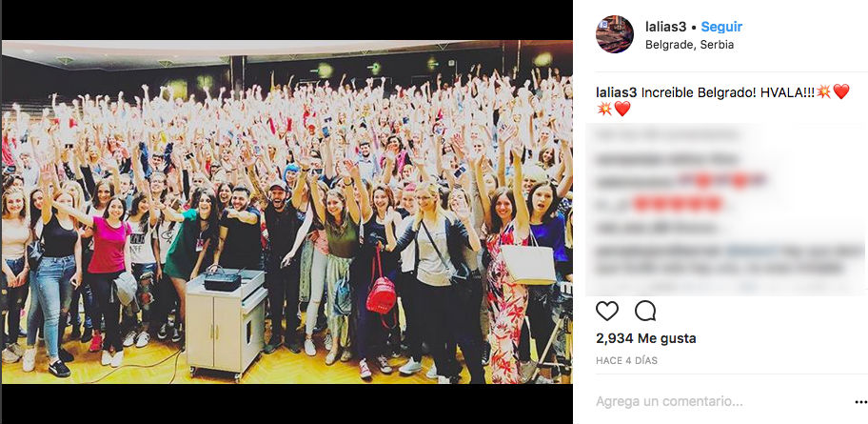Focus the Agrega un comentario field

point(669,401)
